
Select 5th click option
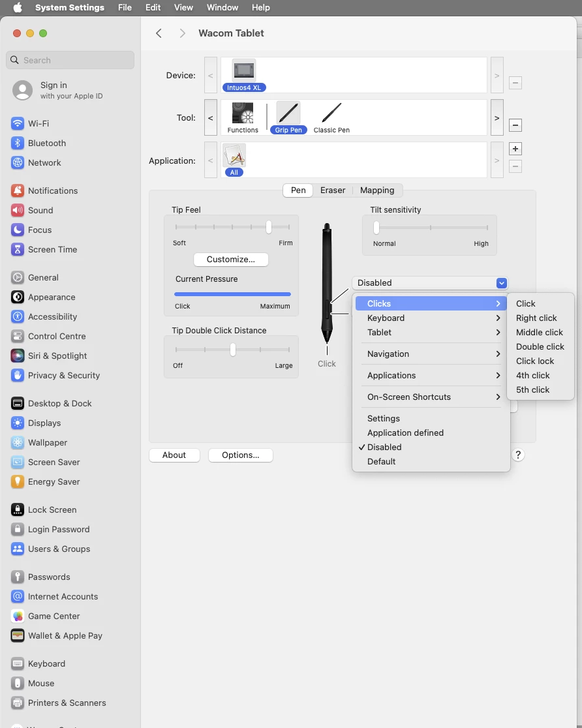[x=533, y=390]
